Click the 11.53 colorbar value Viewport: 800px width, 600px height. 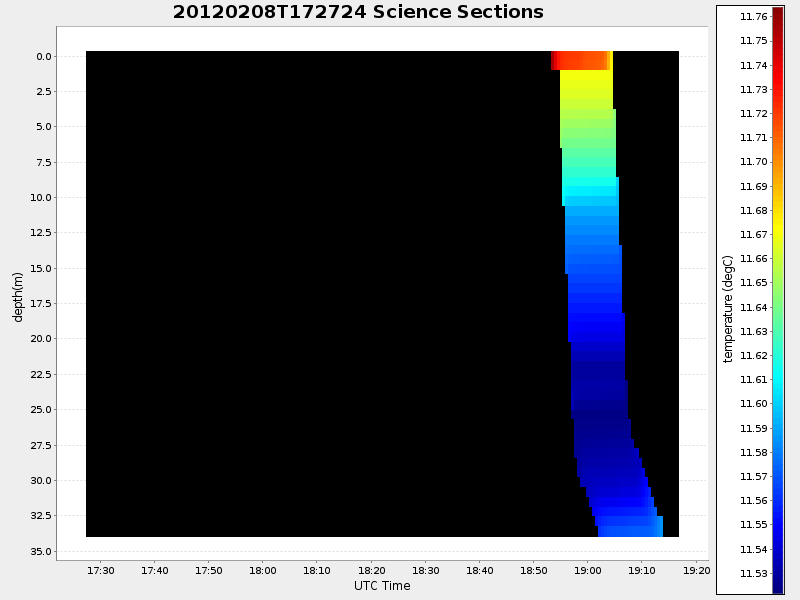[x=754, y=573]
